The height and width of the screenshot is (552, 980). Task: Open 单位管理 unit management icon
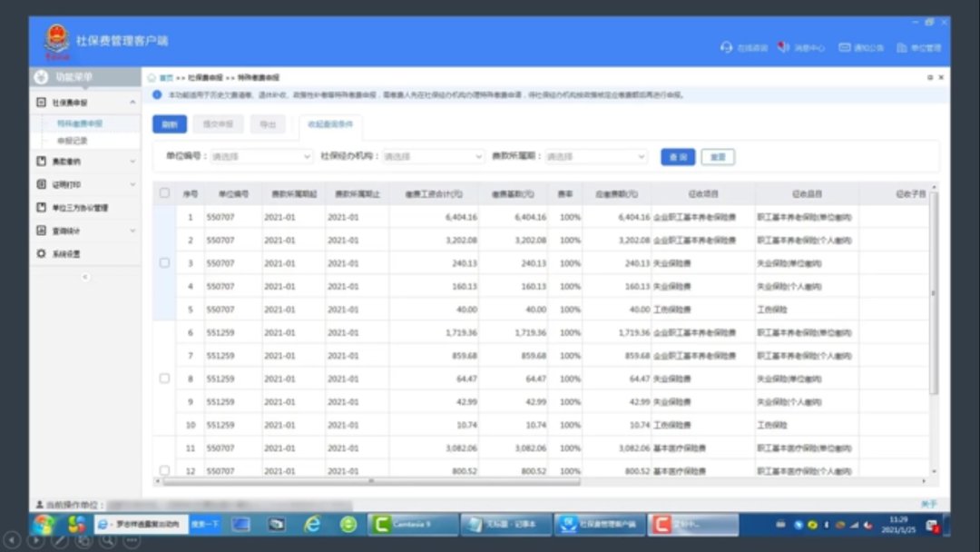click(x=902, y=47)
